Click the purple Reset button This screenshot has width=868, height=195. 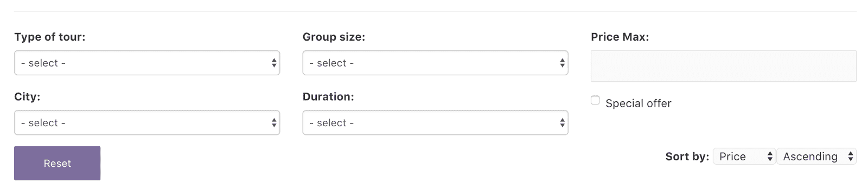pos(58,163)
